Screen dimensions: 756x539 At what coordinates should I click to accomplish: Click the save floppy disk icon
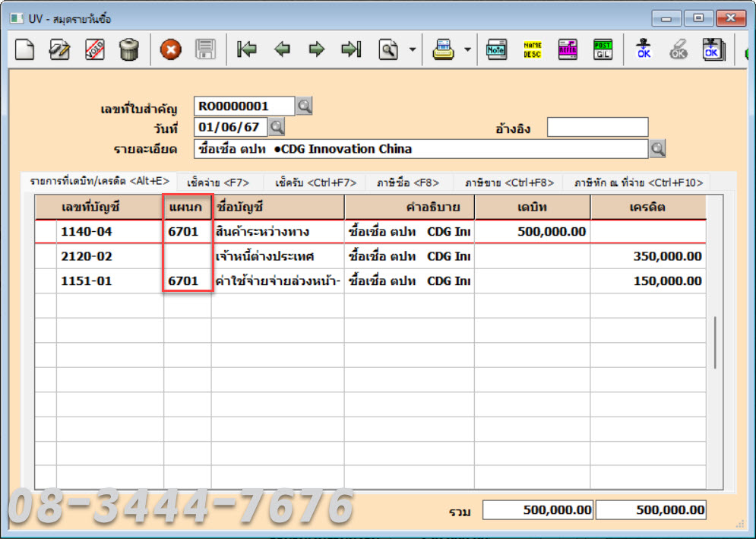[x=205, y=49]
